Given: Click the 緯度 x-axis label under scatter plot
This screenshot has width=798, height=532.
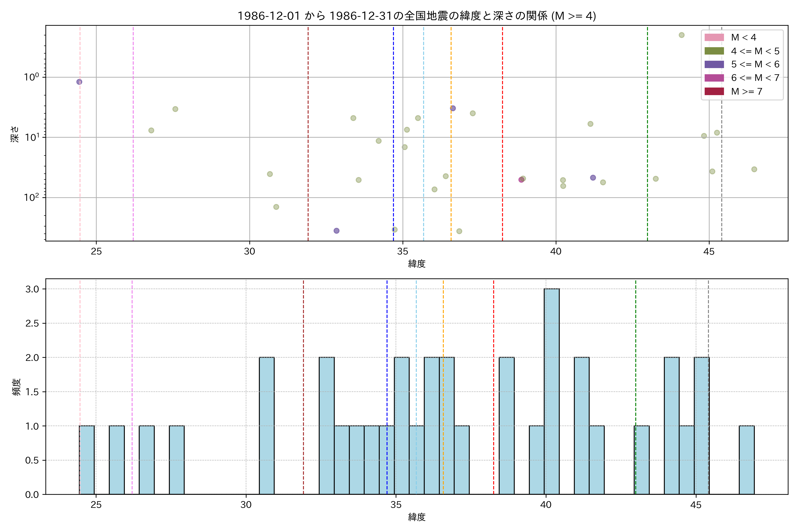Looking at the screenshot, I should tap(417, 264).
